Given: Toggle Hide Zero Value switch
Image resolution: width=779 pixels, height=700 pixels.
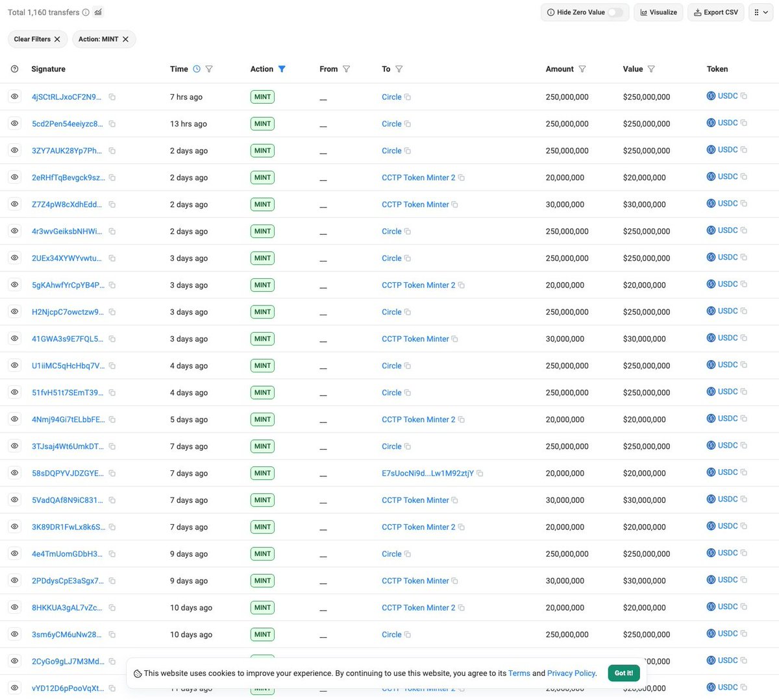Looking at the screenshot, I should pyautogui.click(x=615, y=12).
